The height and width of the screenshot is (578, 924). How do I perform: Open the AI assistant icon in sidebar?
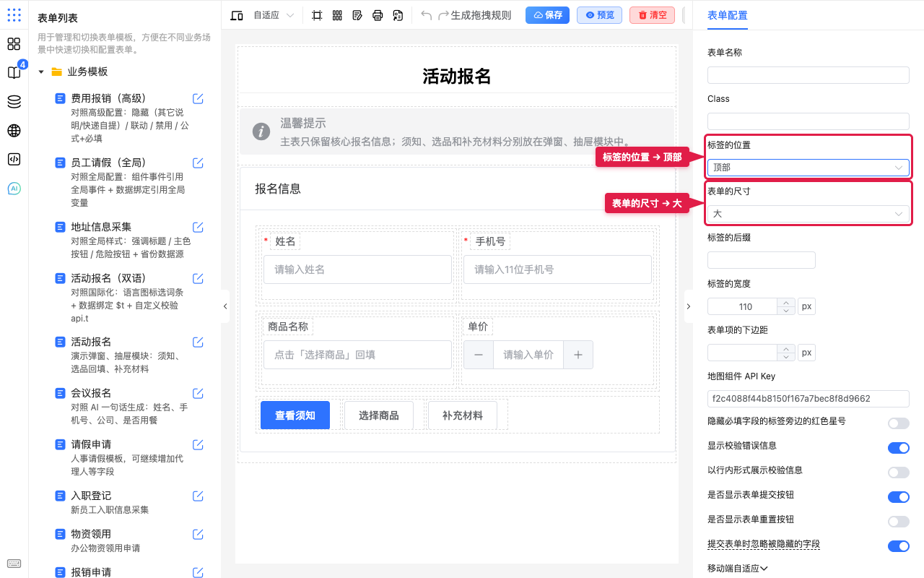(14, 189)
